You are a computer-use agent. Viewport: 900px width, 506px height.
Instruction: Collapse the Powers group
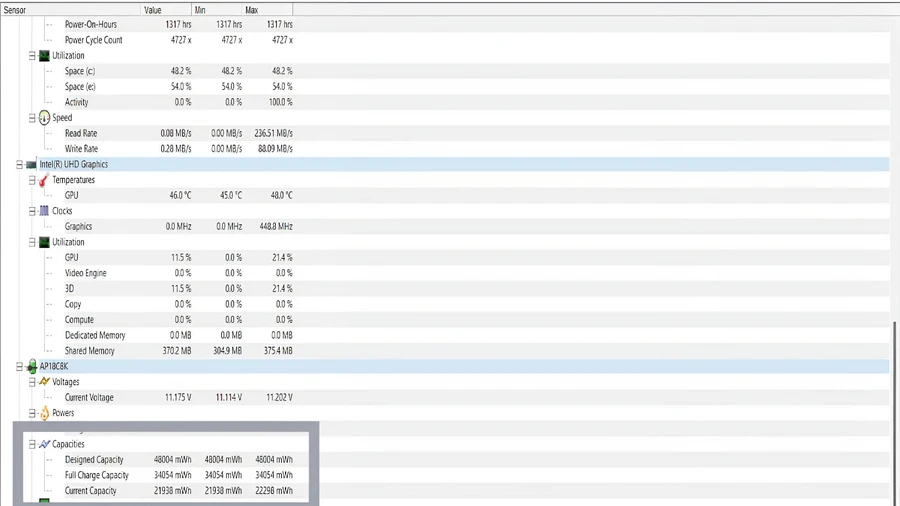pyautogui.click(x=32, y=413)
